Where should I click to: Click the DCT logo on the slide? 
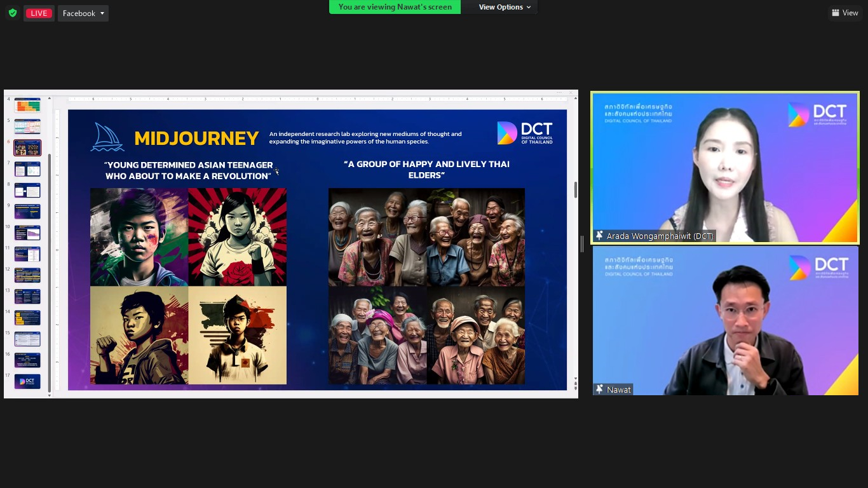[x=525, y=133]
